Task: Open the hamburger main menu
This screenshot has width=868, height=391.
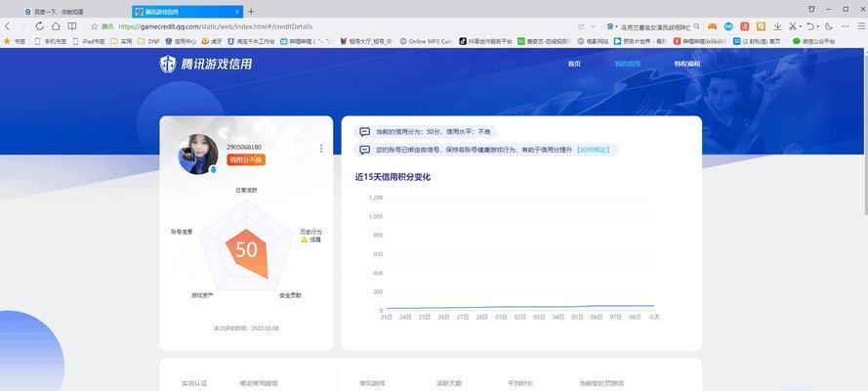Action: pyautogui.click(x=861, y=26)
